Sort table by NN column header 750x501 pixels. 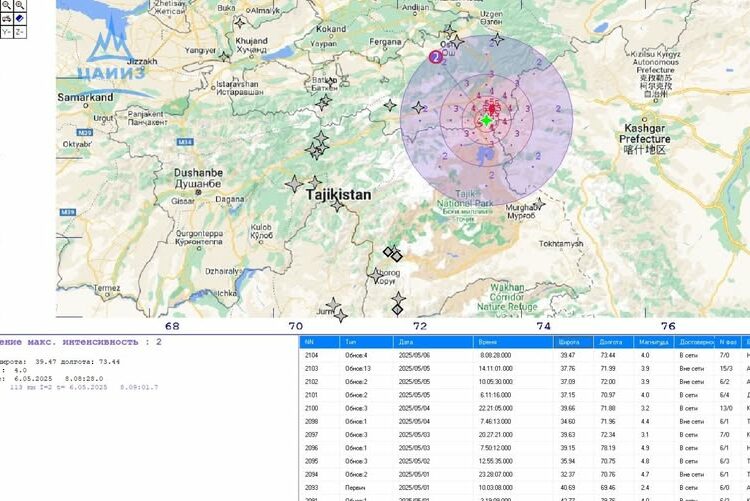[310, 341]
